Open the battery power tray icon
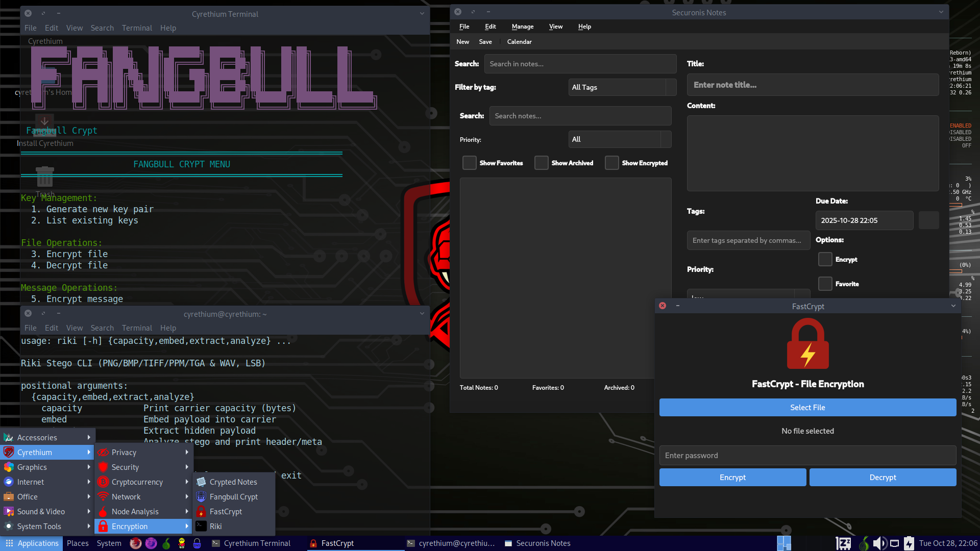The image size is (980, 551). pos(909,543)
